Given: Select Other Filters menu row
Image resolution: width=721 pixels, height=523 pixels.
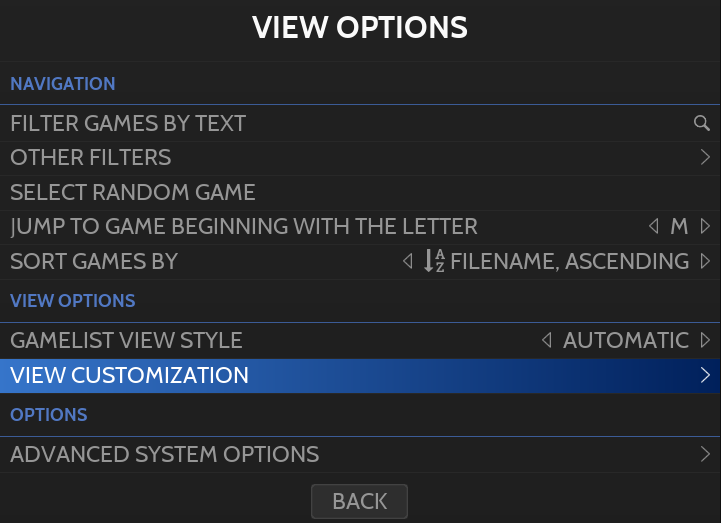Looking at the screenshot, I should [x=91, y=157].
